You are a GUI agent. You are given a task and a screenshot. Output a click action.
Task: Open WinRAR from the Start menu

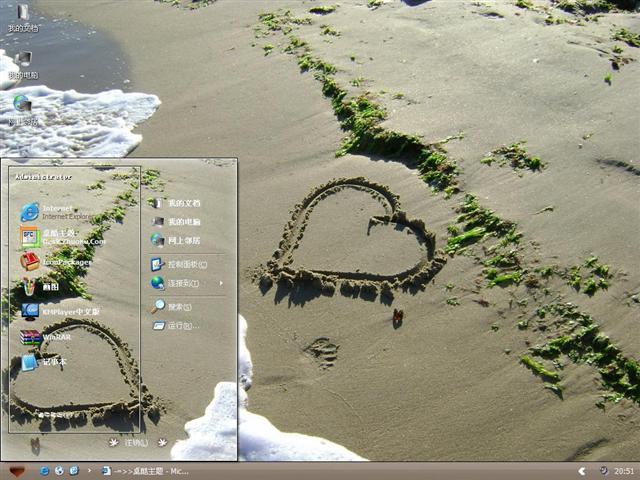pyautogui.click(x=46, y=337)
